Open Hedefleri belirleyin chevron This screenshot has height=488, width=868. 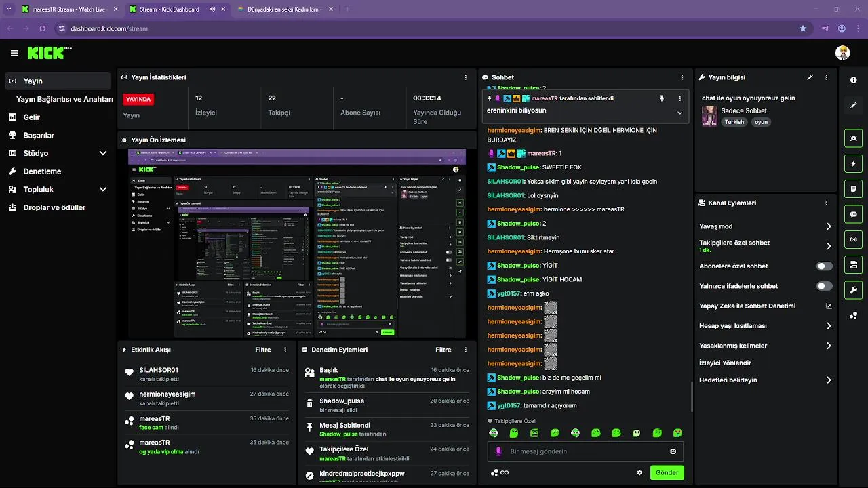[829, 380]
